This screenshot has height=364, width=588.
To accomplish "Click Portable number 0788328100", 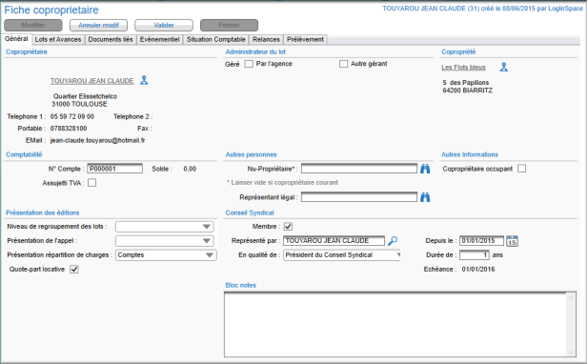I will pos(69,129).
